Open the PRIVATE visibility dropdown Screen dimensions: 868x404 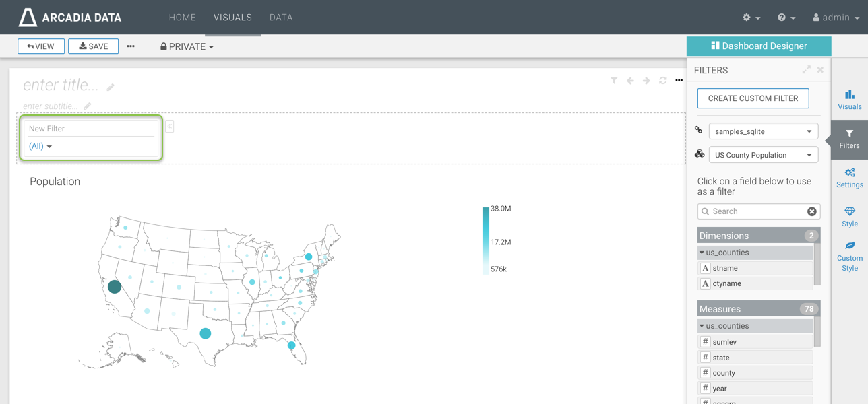pyautogui.click(x=187, y=46)
